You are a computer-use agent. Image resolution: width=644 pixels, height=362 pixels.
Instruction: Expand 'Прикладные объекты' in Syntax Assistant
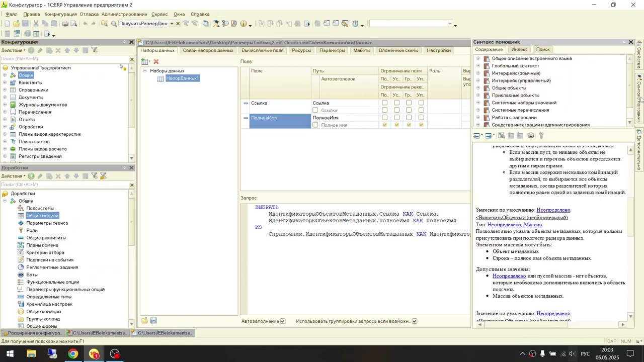[478, 96]
